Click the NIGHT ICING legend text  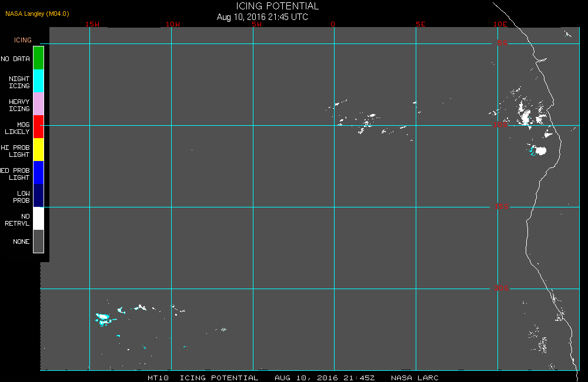pos(19,82)
